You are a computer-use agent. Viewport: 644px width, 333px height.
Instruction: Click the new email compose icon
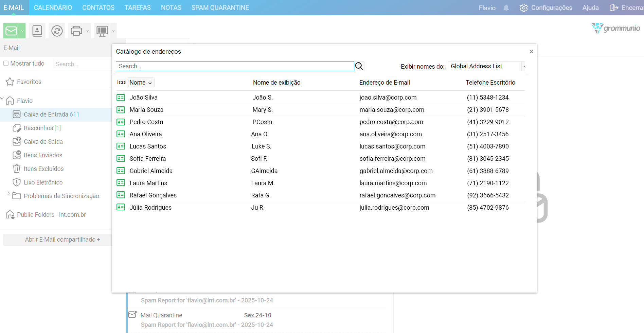(x=11, y=31)
